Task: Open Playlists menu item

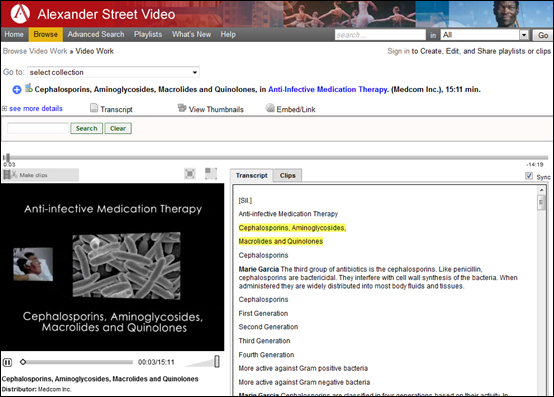Action: [148, 35]
